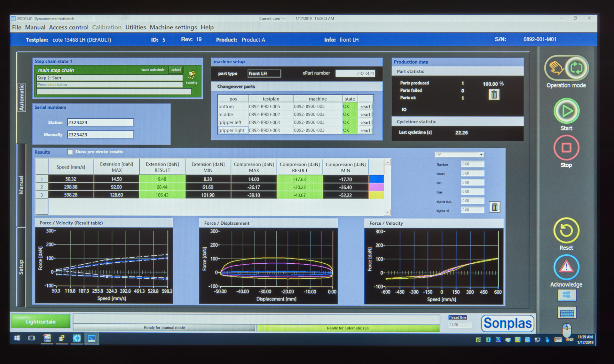Click the Manually serial number input field
The image size is (614, 364).
[x=100, y=134]
